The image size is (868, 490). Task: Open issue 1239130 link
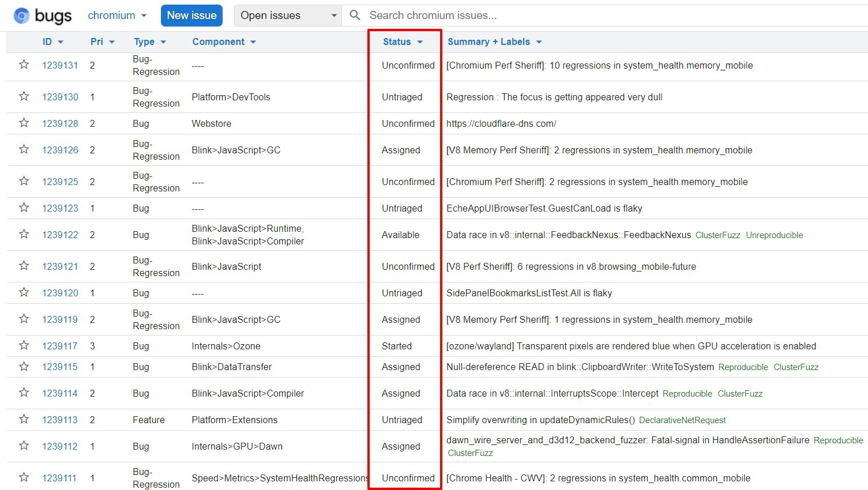60,97
